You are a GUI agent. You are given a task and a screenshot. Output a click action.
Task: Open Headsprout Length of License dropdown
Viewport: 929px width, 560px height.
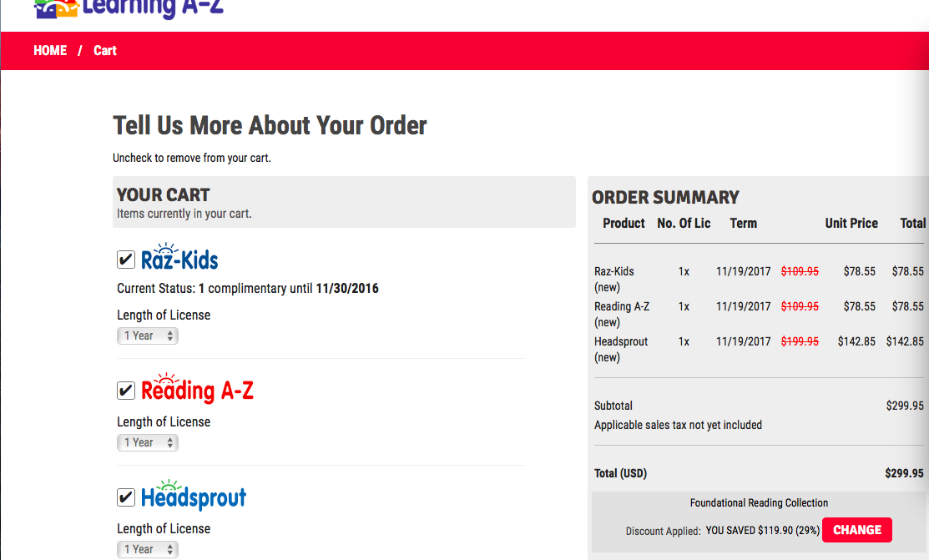pos(148,549)
